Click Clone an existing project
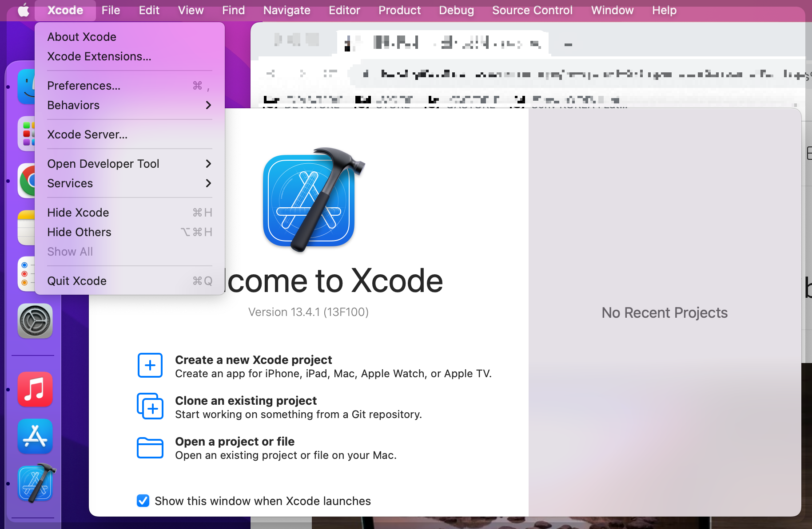The image size is (812, 529). pos(246,401)
